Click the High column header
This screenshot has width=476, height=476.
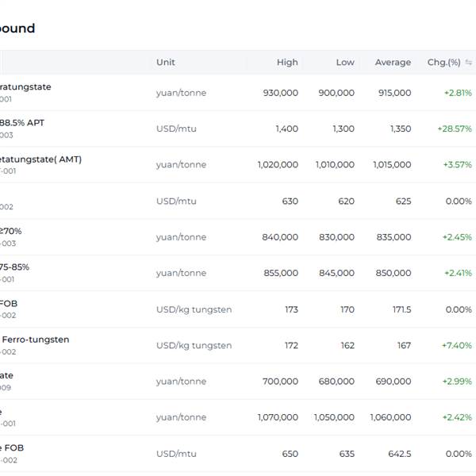[x=287, y=63]
